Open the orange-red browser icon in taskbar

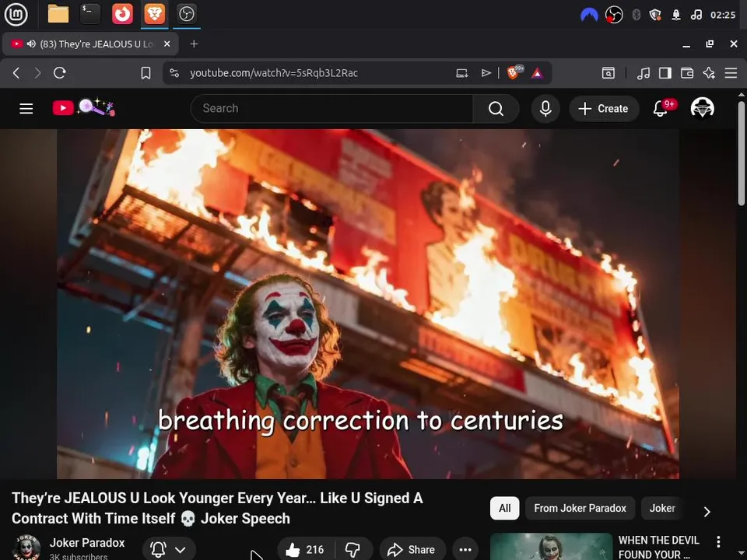pyautogui.click(x=122, y=14)
